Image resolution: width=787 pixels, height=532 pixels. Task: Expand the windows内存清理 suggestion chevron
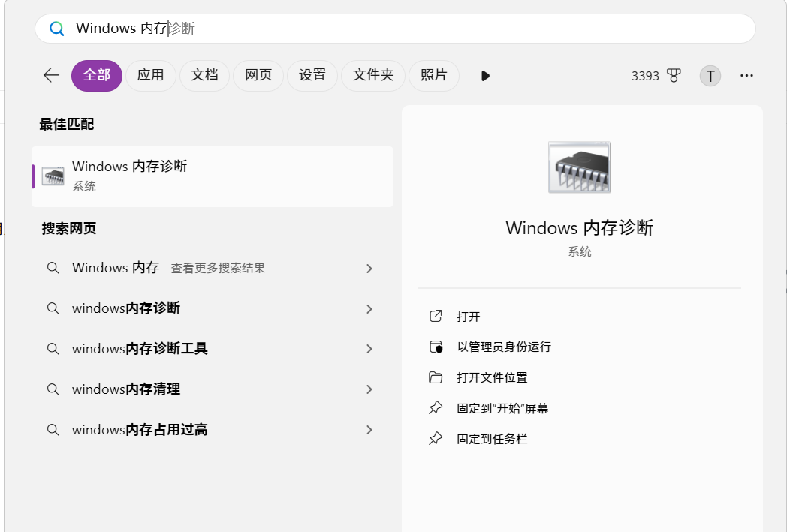369,389
